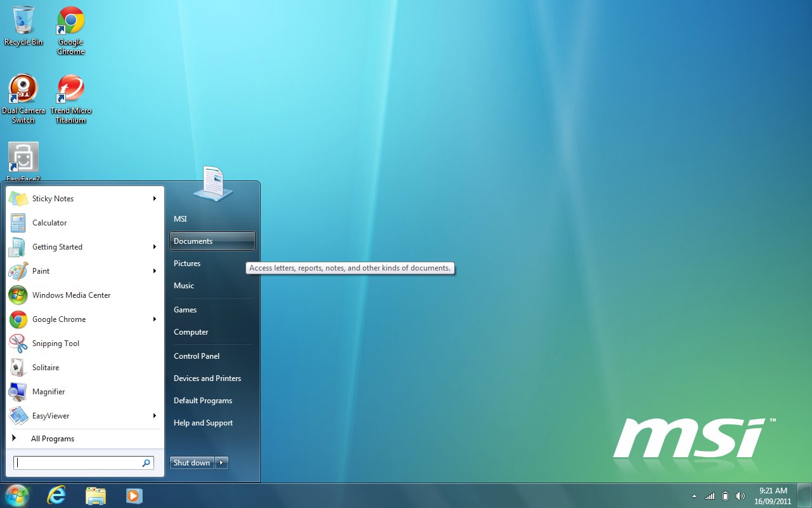Click the Getting Started icon

coord(18,247)
